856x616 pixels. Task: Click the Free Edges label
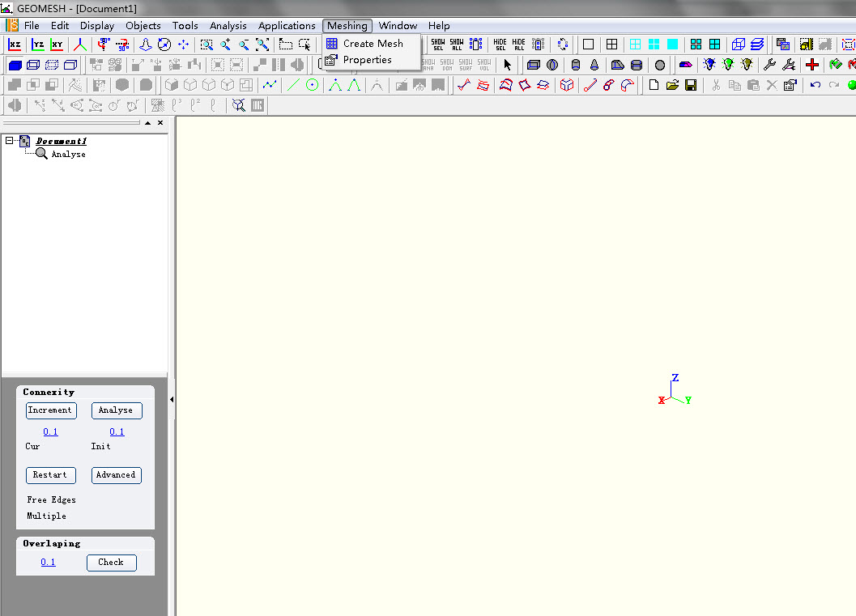click(x=51, y=499)
